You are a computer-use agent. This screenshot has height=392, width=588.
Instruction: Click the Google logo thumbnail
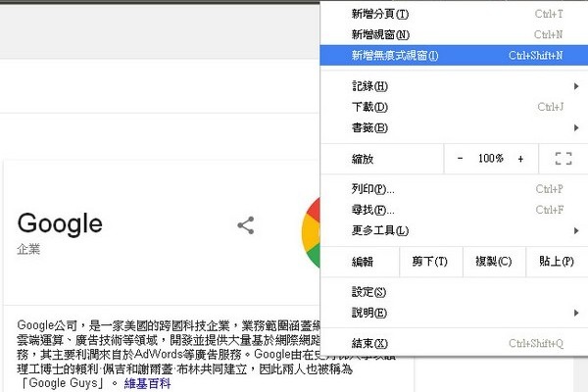(311, 232)
